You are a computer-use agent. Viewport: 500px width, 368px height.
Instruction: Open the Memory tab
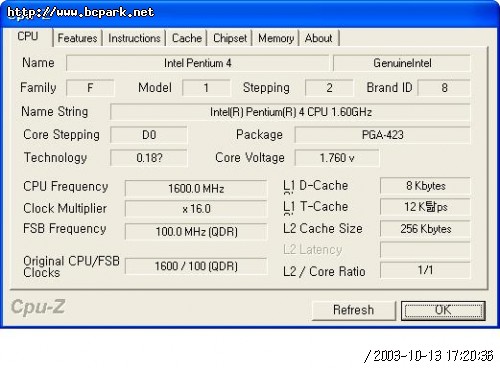tap(276, 38)
